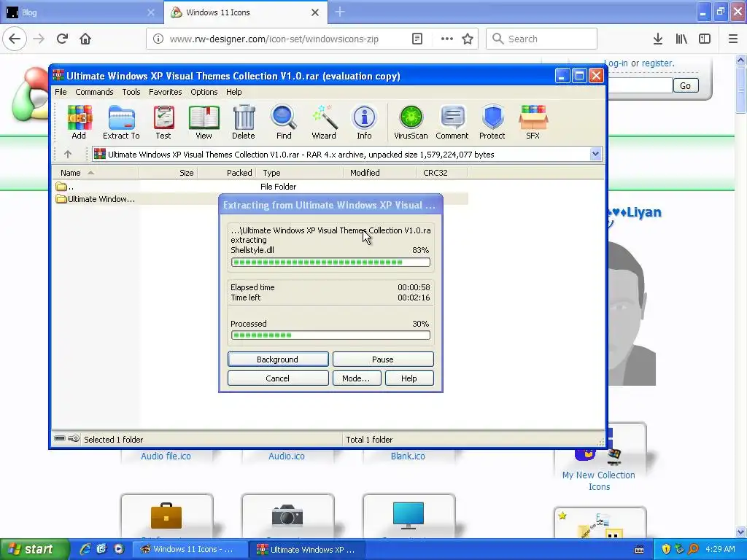This screenshot has width=747, height=560.
Task: Click the Firefox back arrow
Action: tap(15, 39)
